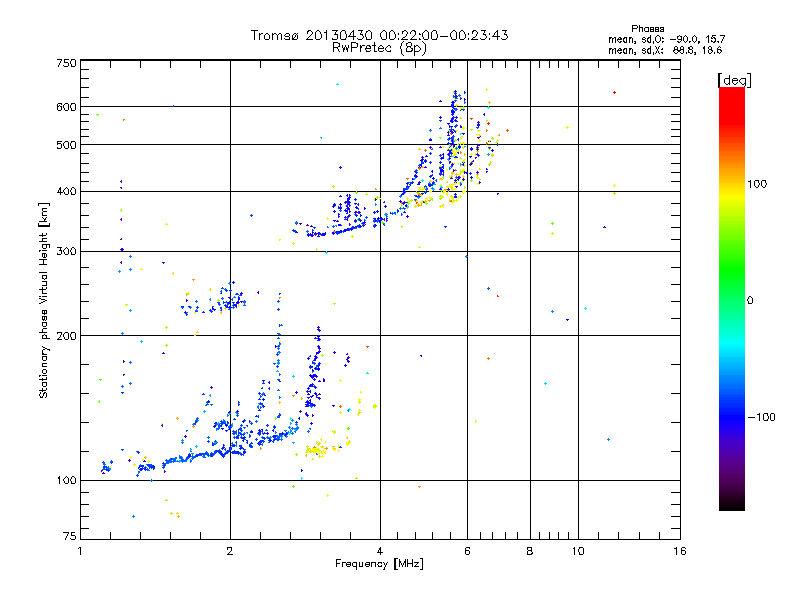Click the 'Phases' heading text
The width and height of the screenshot is (800, 600).
(x=647, y=29)
